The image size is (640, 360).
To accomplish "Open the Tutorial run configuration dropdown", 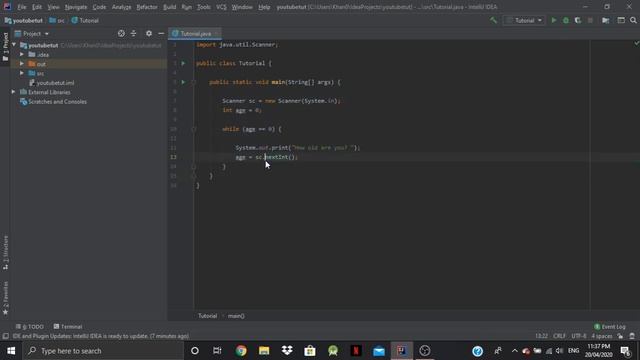I will point(524,20).
